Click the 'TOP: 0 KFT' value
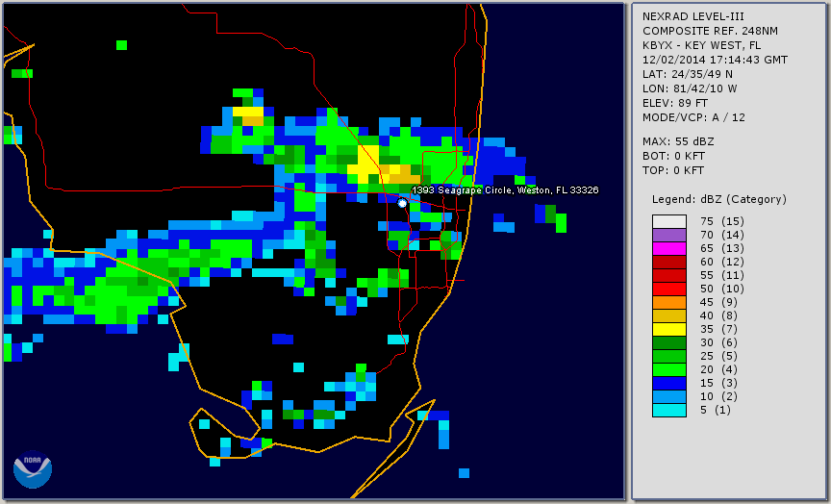 [x=673, y=170]
